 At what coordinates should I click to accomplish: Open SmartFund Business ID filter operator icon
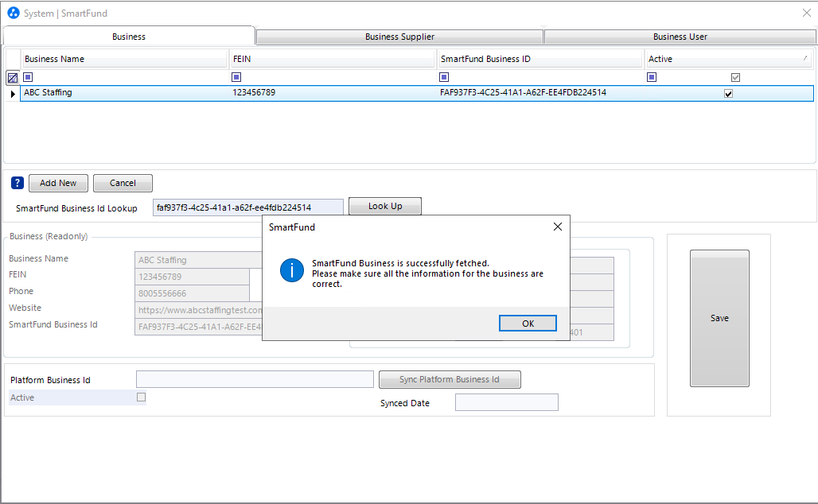(x=444, y=77)
